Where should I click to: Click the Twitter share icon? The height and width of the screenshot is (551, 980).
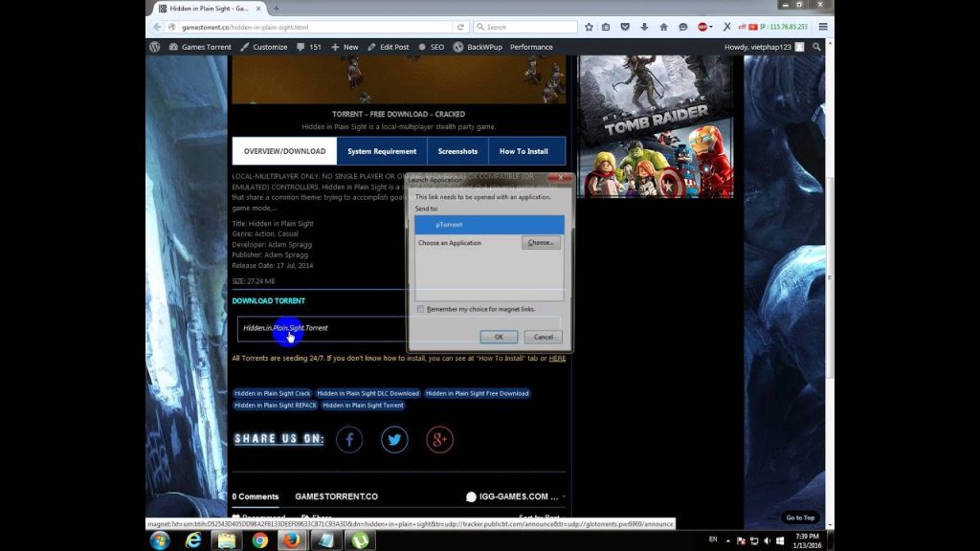click(x=394, y=440)
